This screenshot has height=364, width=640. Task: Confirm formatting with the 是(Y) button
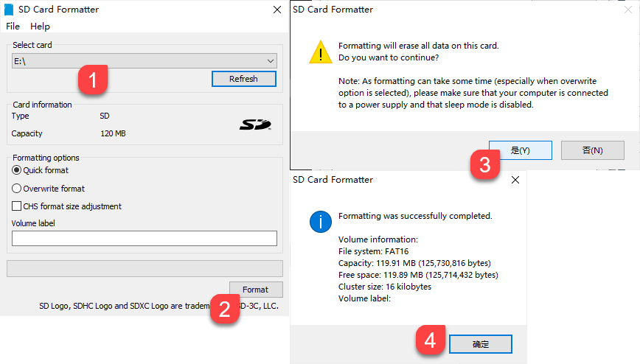pos(521,150)
